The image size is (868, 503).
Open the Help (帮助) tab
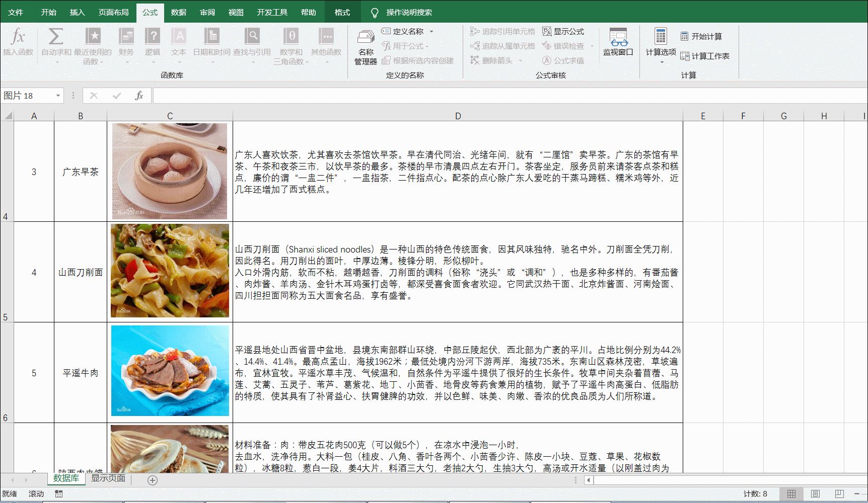(x=309, y=12)
